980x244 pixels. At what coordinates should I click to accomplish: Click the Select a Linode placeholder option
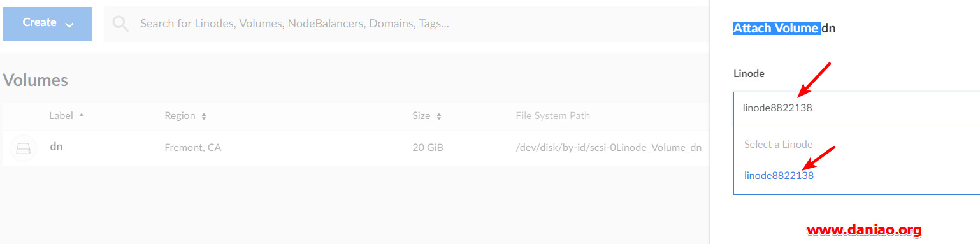click(778, 144)
